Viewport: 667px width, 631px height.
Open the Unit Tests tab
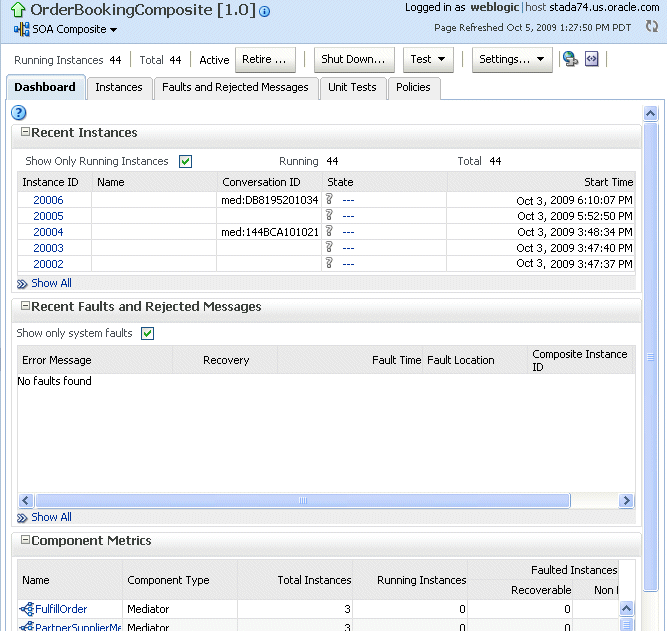coord(352,87)
